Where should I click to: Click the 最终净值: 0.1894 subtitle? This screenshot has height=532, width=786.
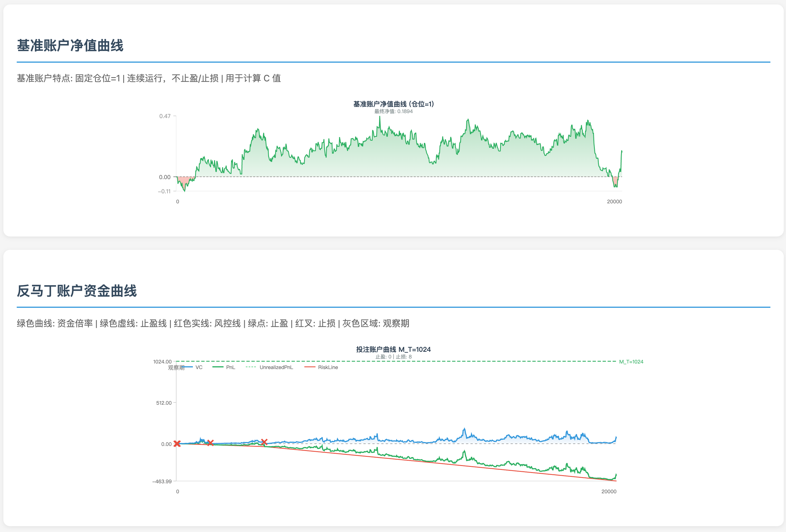click(x=393, y=111)
